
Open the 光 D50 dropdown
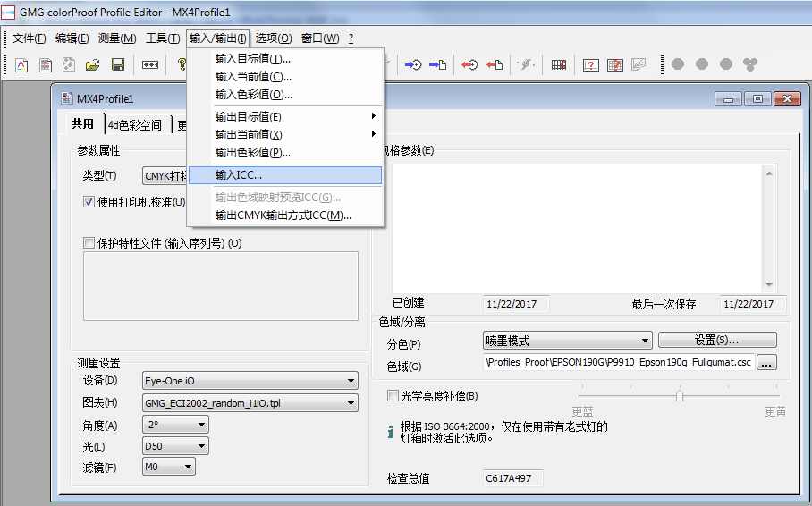click(175, 446)
